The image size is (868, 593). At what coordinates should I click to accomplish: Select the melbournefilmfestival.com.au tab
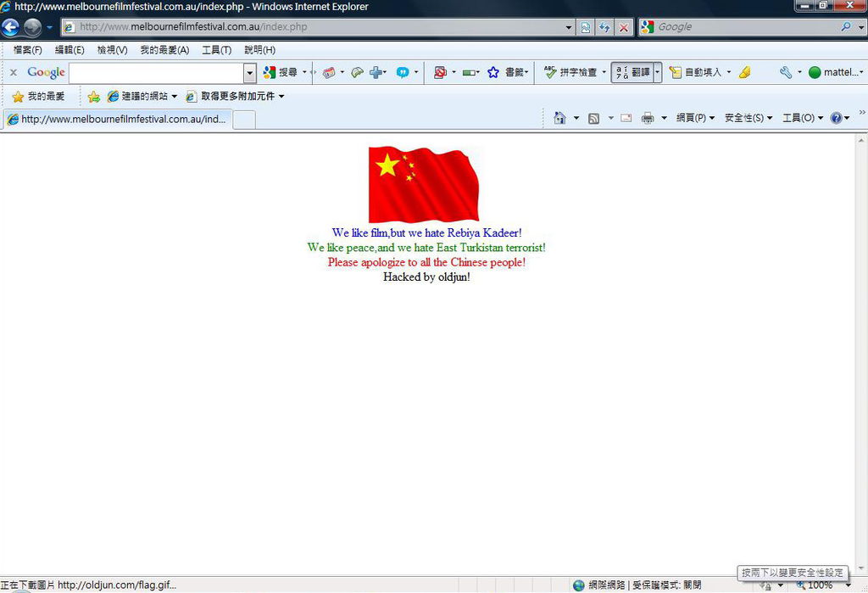click(x=116, y=119)
